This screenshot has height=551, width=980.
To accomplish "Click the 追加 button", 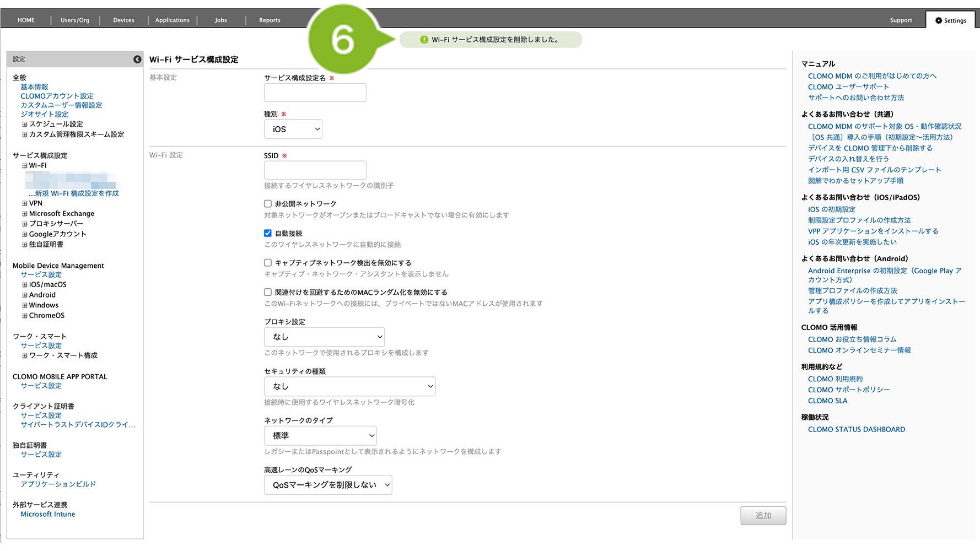I will click(763, 516).
